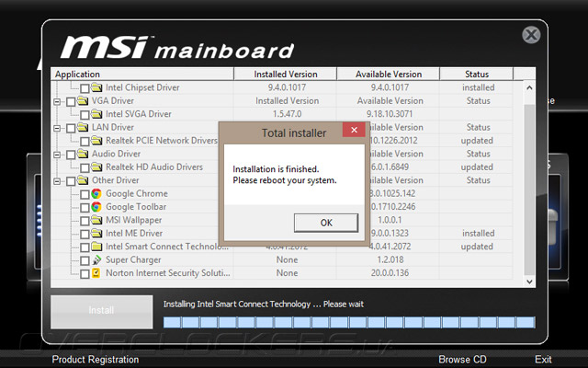
Task: Click the Available Version column header
Action: [388, 74]
